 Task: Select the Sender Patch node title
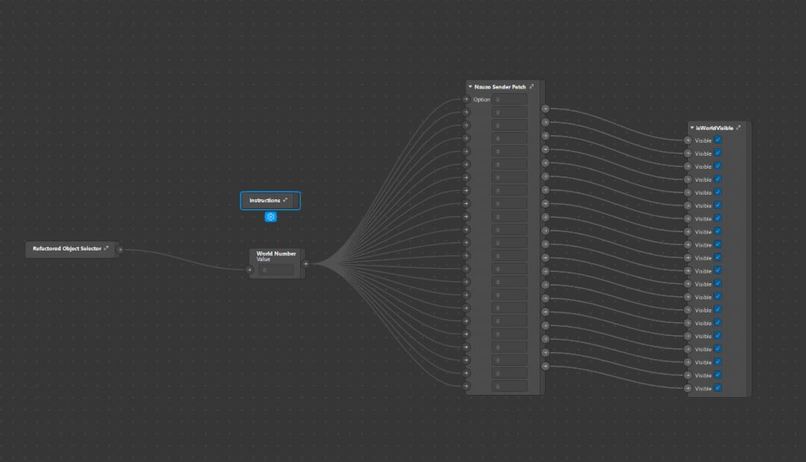[x=500, y=87]
